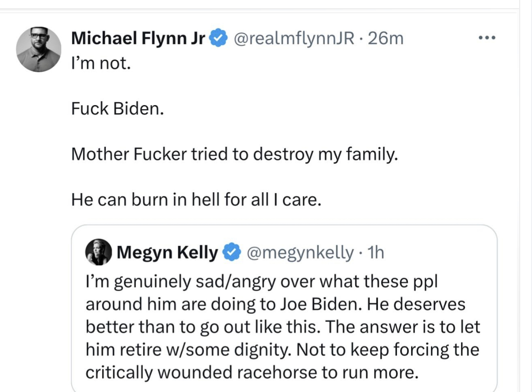Image resolution: width=532 pixels, height=392 pixels.
Task: Go to the @megynkelly handle
Action: click(300, 252)
